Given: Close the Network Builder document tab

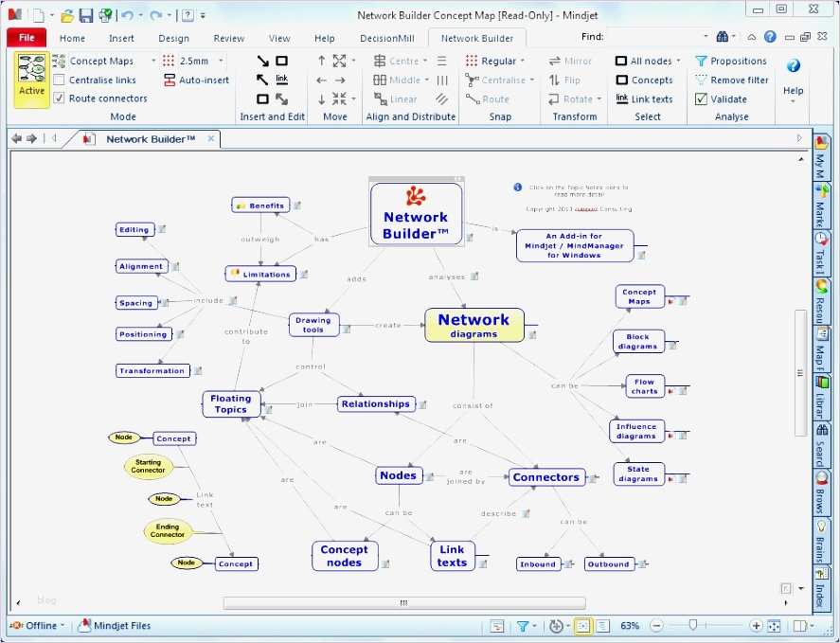Looking at the screenshot, I should pyautogui.click(x=211, y=139).
